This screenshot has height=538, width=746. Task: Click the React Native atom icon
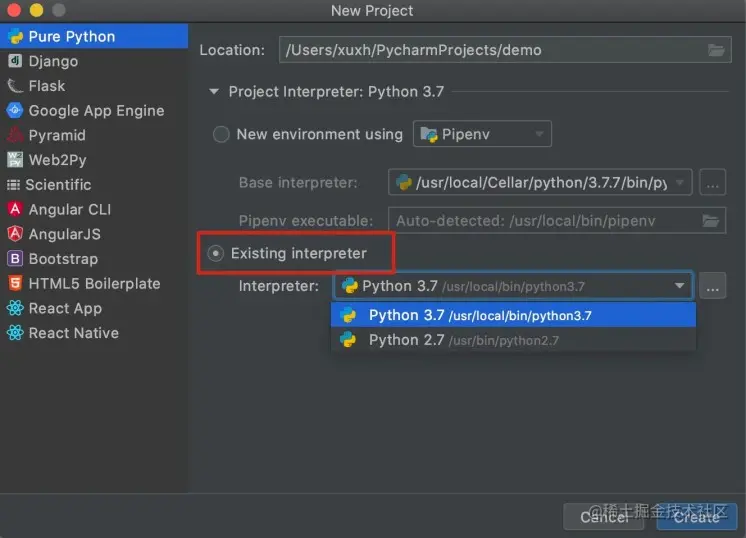pyautogui.click(x=15, y=333)
